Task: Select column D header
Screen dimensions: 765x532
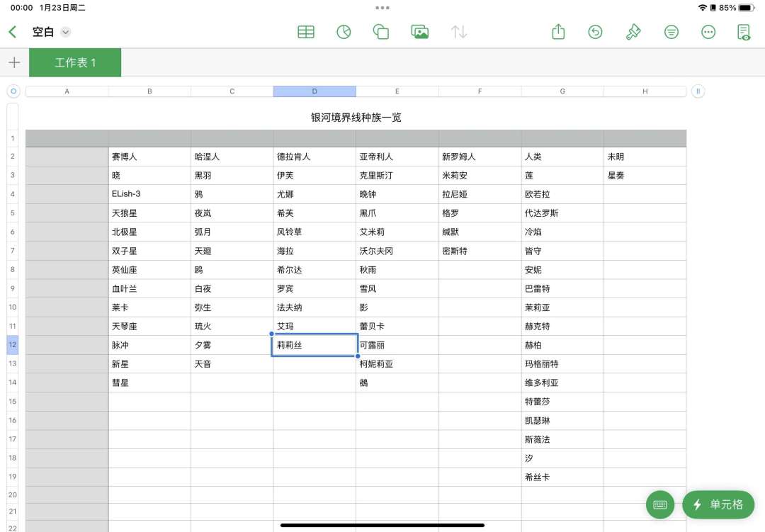Action: click(314, 91)
